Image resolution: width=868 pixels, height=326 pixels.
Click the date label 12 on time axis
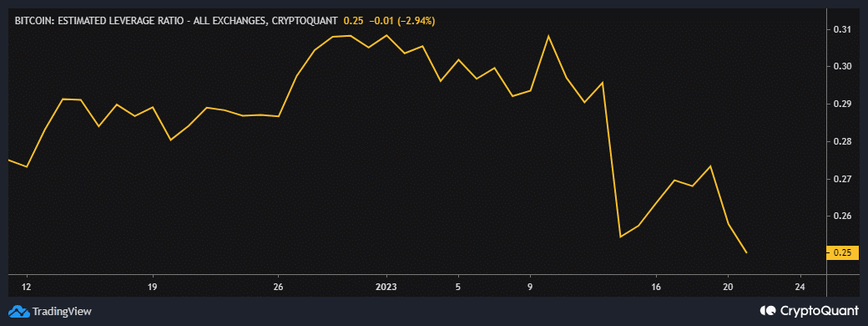click(26, 287)
